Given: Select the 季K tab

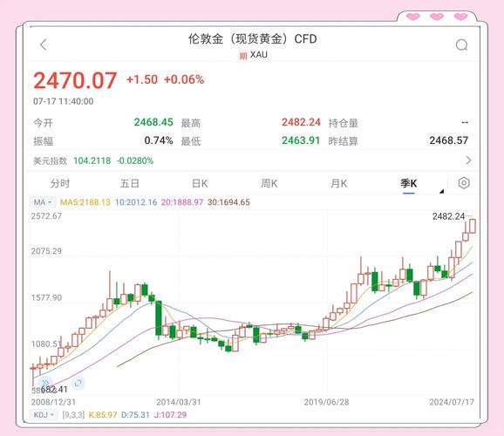Looking at the screenshot, I should point(409,183).
